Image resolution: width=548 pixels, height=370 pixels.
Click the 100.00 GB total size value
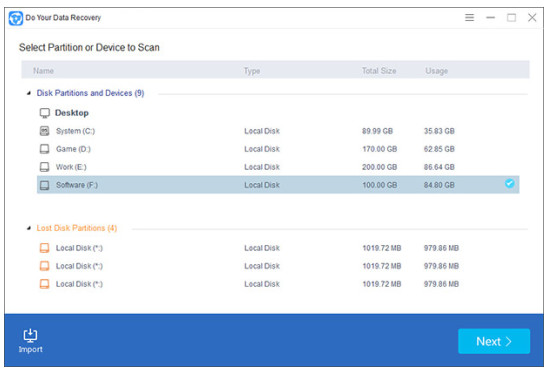pyautogui.click(x=380, y=185)
